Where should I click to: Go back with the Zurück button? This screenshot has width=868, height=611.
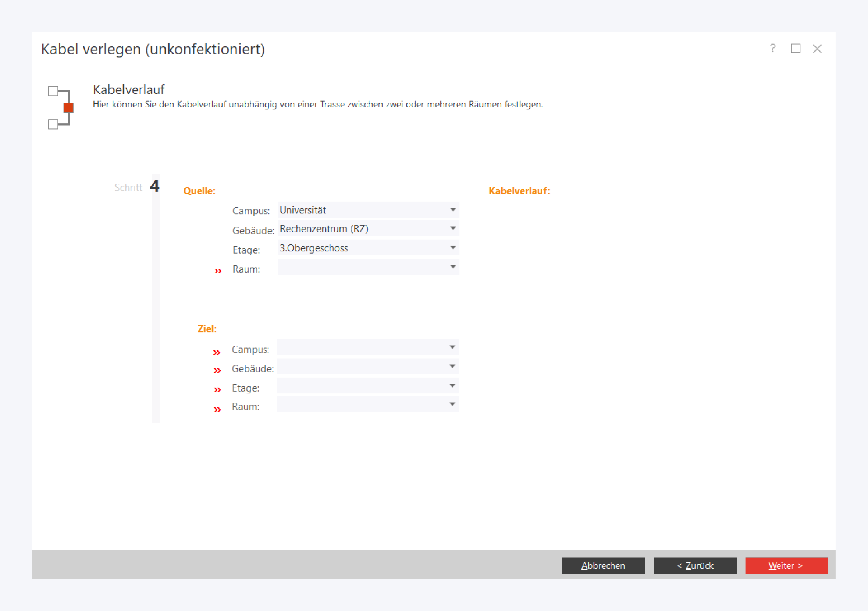(695, 566)
